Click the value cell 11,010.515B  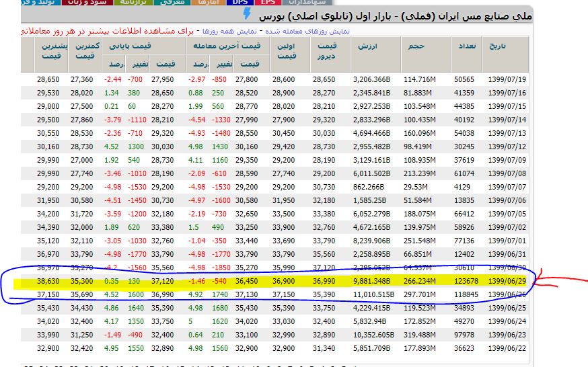coord(373,294)
